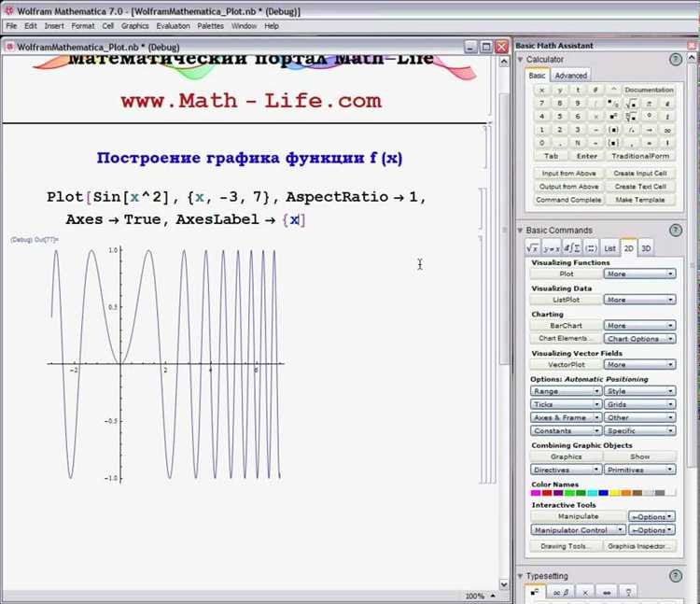
Task: Open the Primitives dropdown
Action: pyautogui.click(x=639, y=470)
